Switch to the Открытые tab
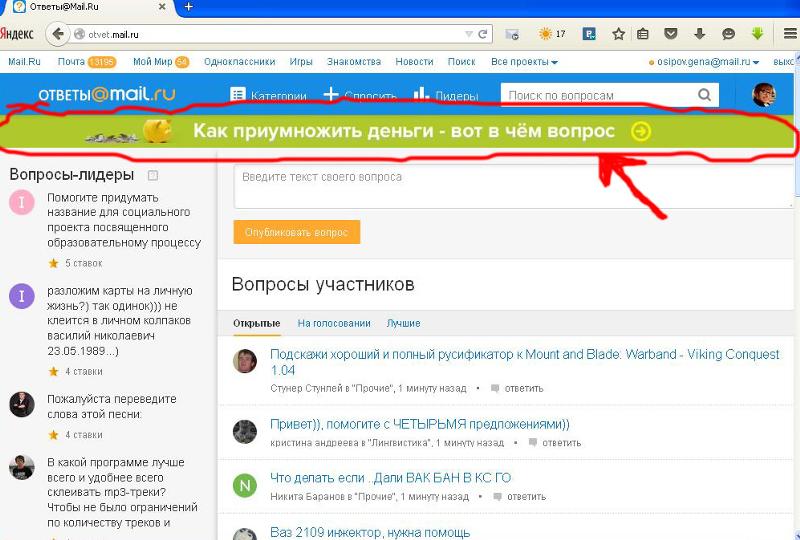This screenshot has height=540, width=800. pyautogui.click(x=257, y=323)
